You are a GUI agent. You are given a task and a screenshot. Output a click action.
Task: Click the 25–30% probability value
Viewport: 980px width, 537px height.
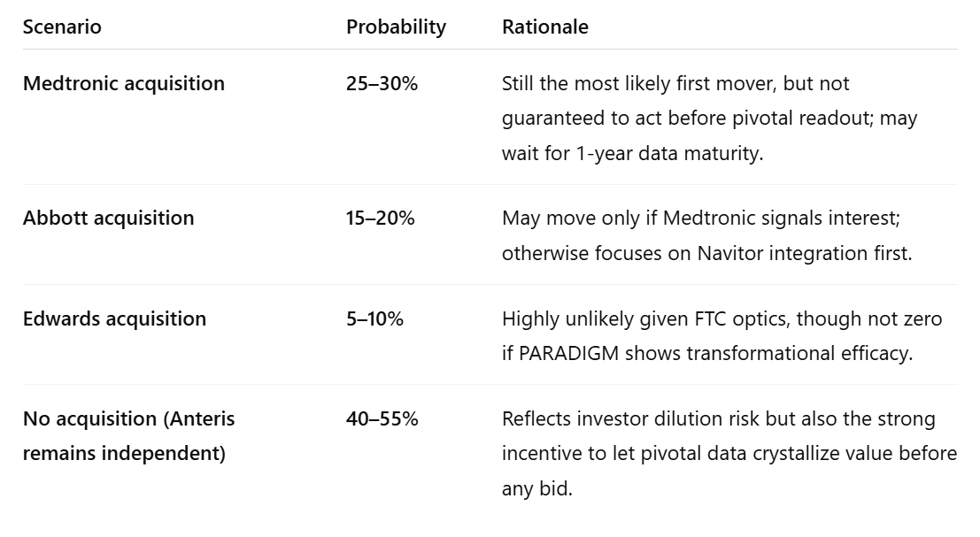click(382, 84)
